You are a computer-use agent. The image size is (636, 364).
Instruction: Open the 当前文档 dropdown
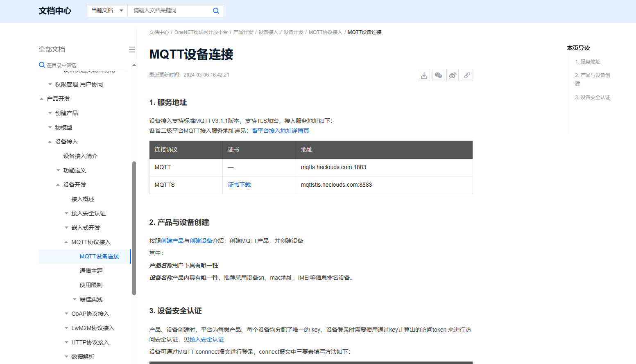coord(107,10)
